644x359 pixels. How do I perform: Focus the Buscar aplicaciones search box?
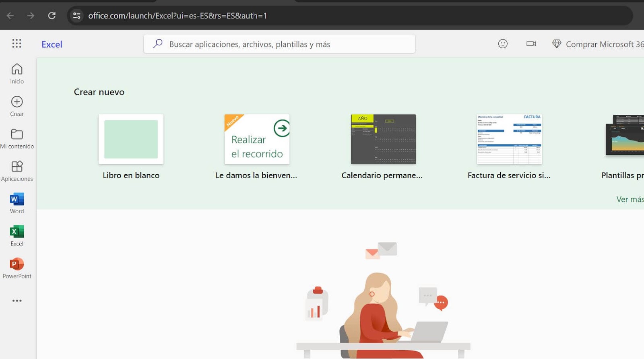click(279, 44)
